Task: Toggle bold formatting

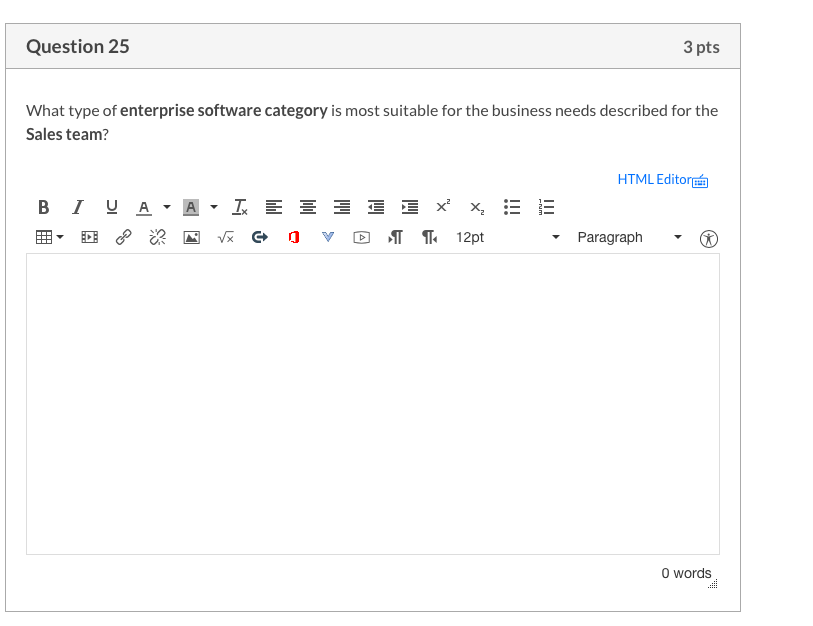Action: [44, 207]
